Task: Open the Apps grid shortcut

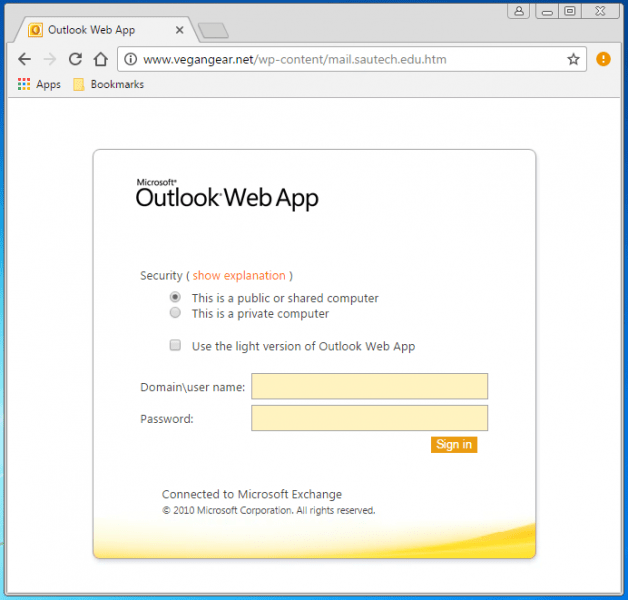Action: (x=39, y=85)
